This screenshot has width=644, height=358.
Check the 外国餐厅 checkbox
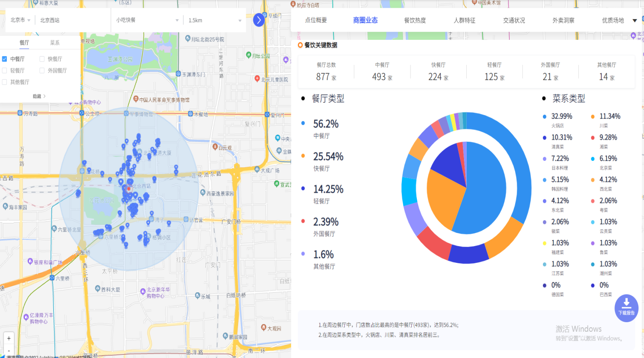[x=42, y=71]
